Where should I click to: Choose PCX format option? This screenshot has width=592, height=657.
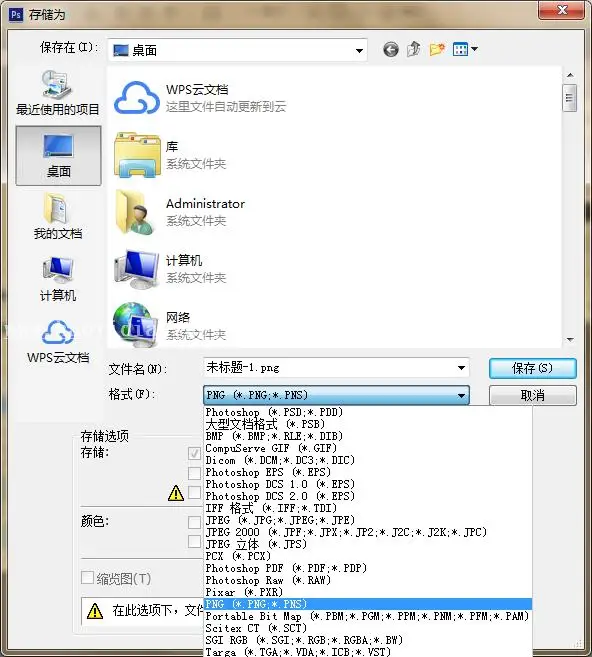[368, 556]
